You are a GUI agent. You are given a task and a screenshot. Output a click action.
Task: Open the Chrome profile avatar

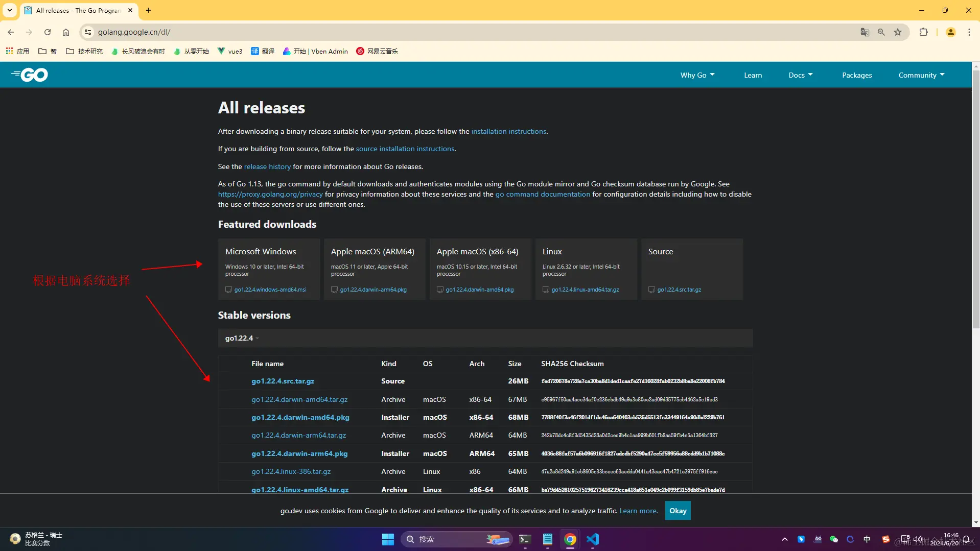point(950,32)
